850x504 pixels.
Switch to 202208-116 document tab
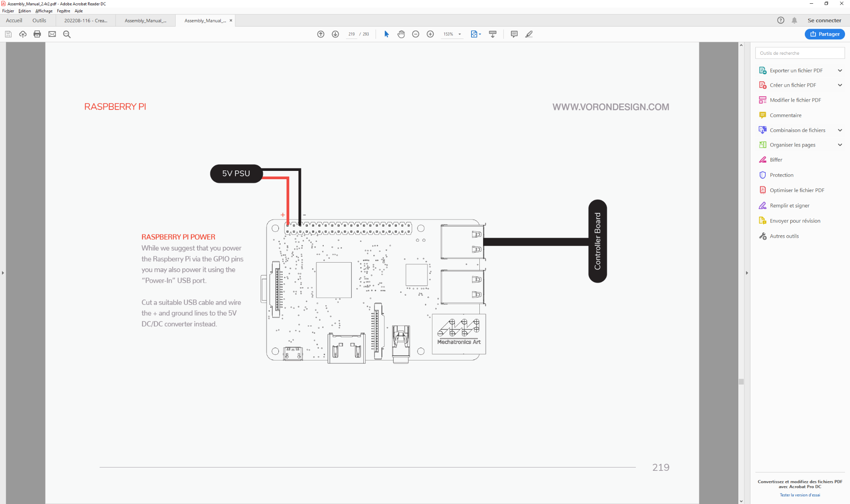(86, 20)
